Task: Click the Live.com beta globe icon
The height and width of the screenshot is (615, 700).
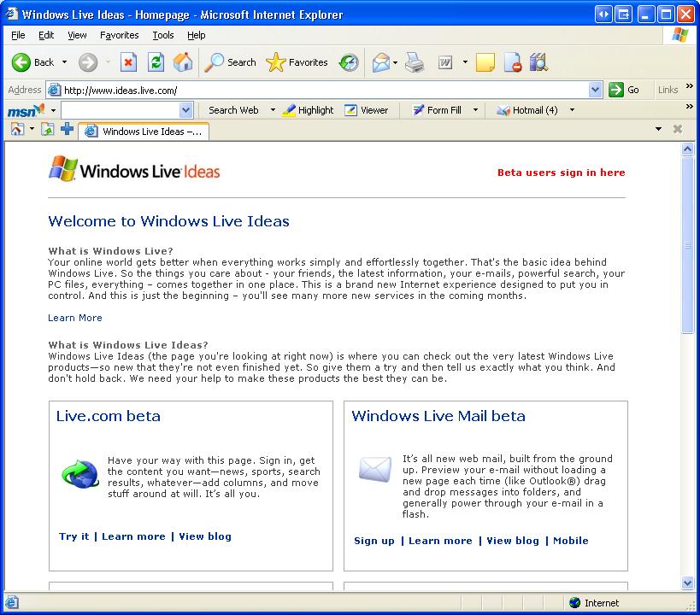Action: 80,474
